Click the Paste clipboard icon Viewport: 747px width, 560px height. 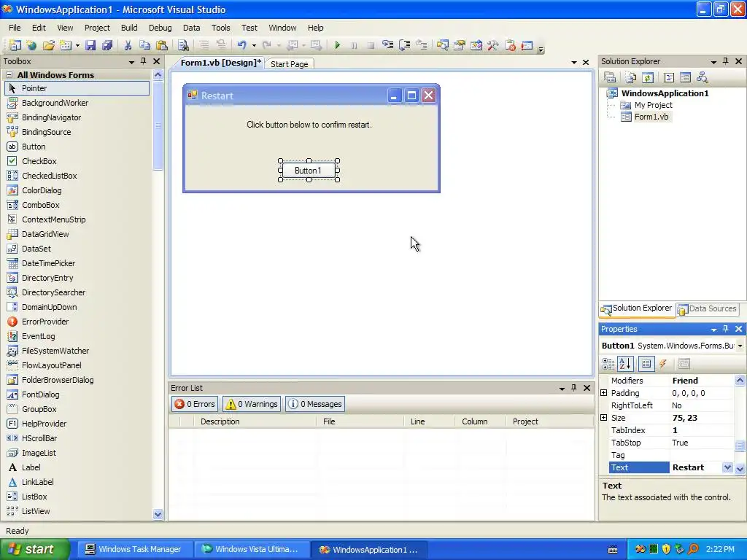[x=162, y=45]
